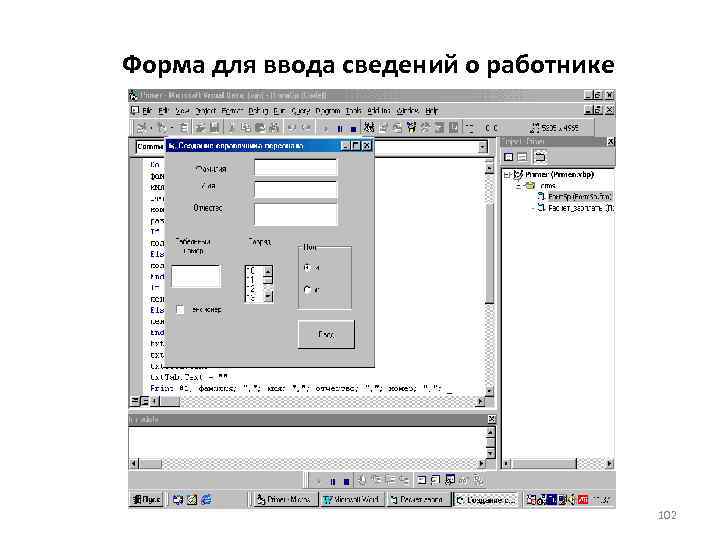Screen dimensions: 720x540
Task: Click the code window vertical scrollbar thumb
Action: point(489,253)
